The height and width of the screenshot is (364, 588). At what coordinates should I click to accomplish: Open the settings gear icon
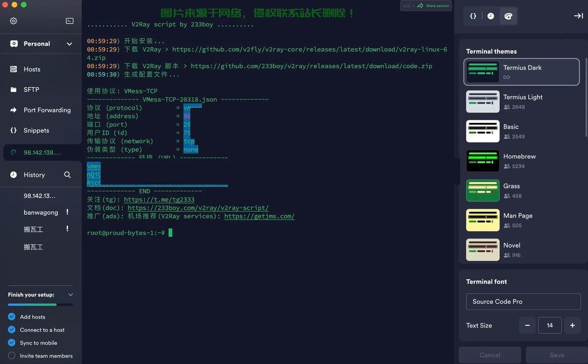pos(14,21)
